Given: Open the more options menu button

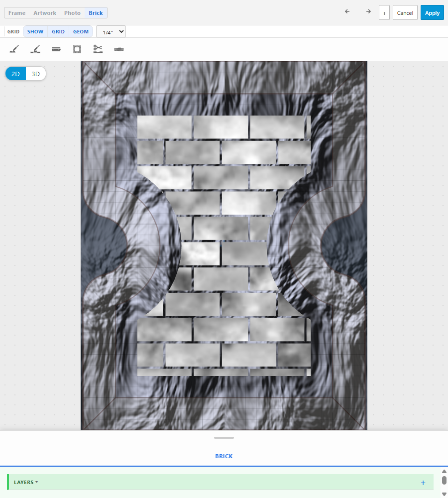Looking at the screenshot, I should click(384, 13).
